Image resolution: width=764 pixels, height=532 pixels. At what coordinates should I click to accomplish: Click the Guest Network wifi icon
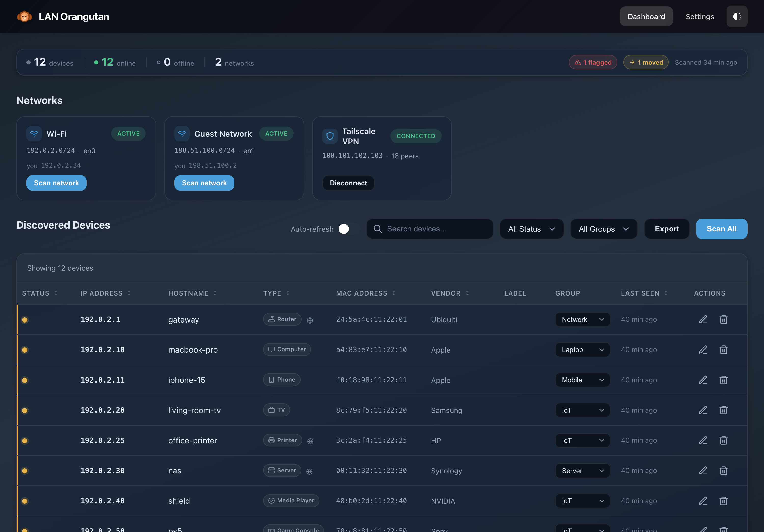[x=182, y=134]
